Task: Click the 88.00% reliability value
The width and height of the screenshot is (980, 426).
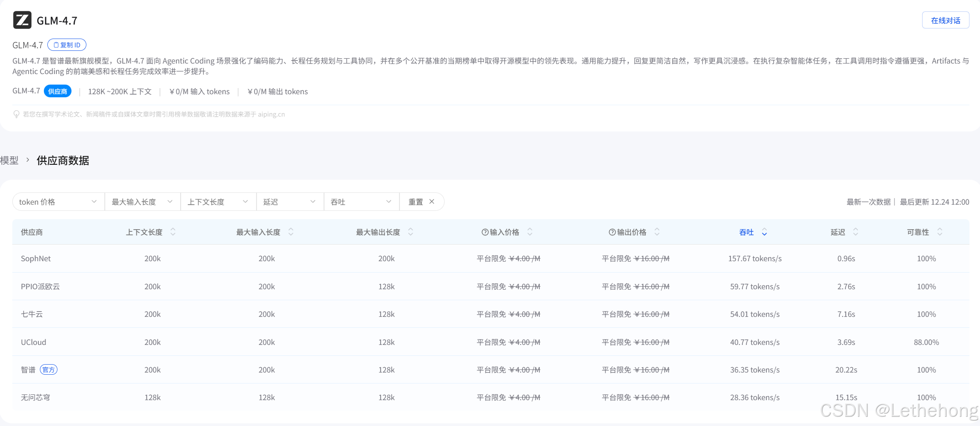Action: click(926, 342)
